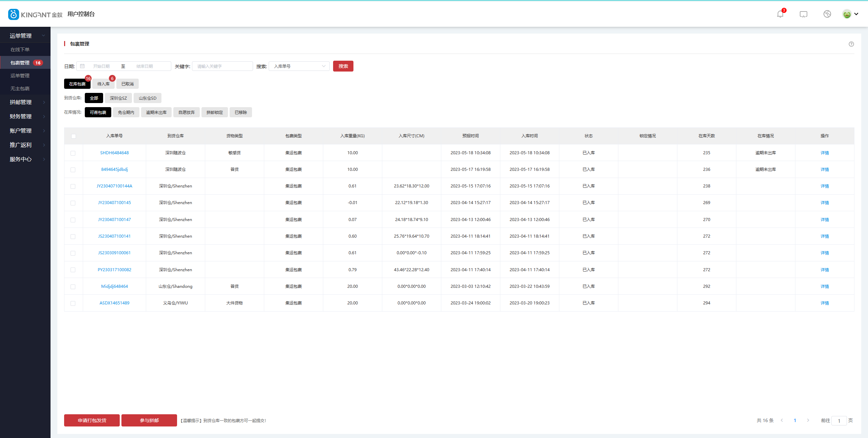Click the help question mark icon

pyautogui.click(x=851, y=44)
